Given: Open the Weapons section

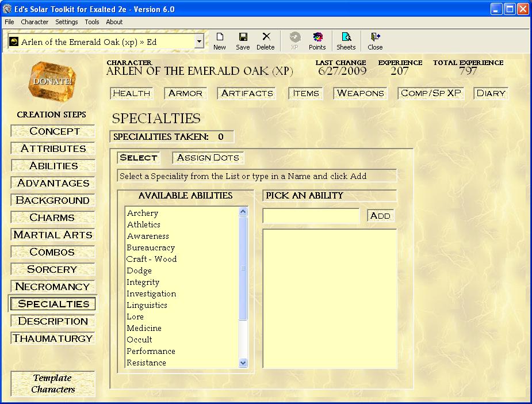Looking at the screenshot, I should [x=360, y=93].
